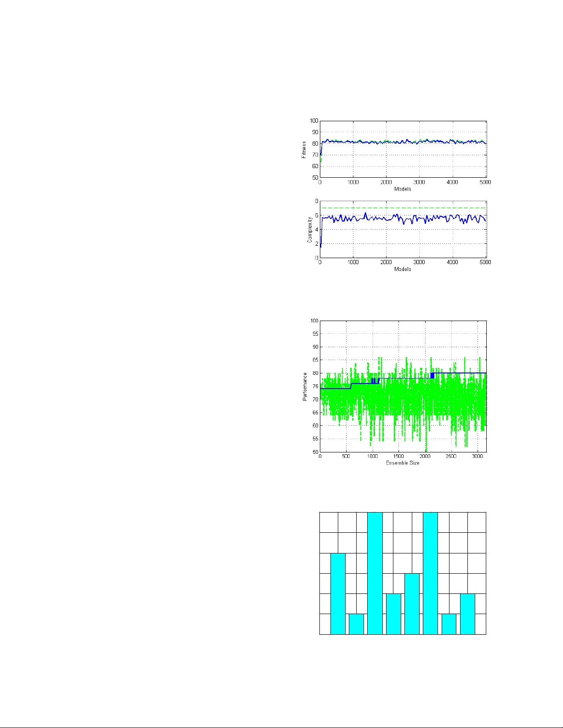Select the Models label under Complexity plot

(403, 269)
